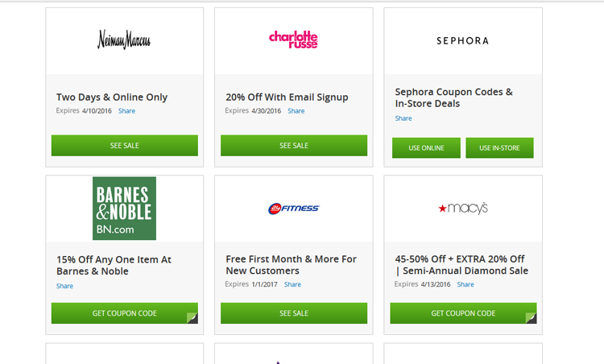The image size is (604, 364).
Task: Share the Barnes & Noble 15% off deal
Action: point(64,286)
